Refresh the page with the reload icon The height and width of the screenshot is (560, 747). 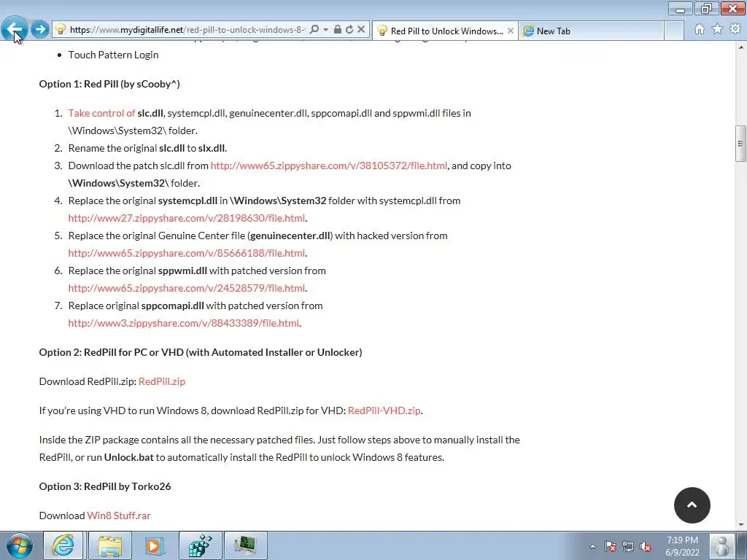point(349,29)
